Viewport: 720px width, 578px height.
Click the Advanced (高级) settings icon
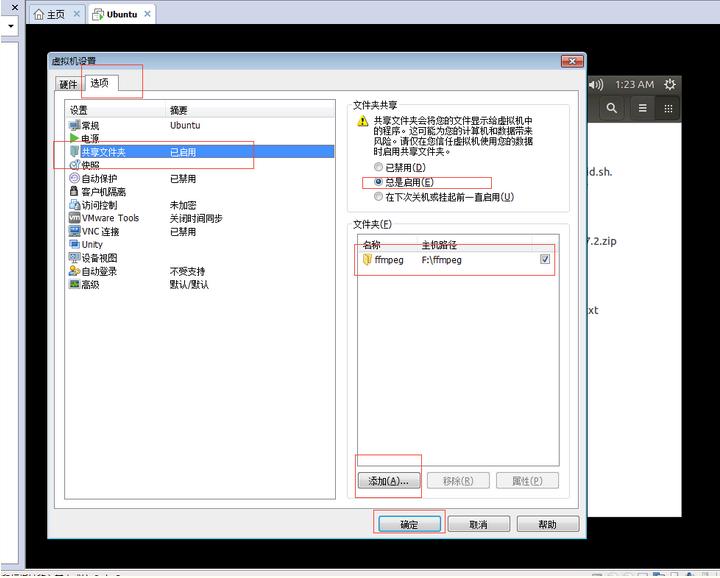coord(74,284)
